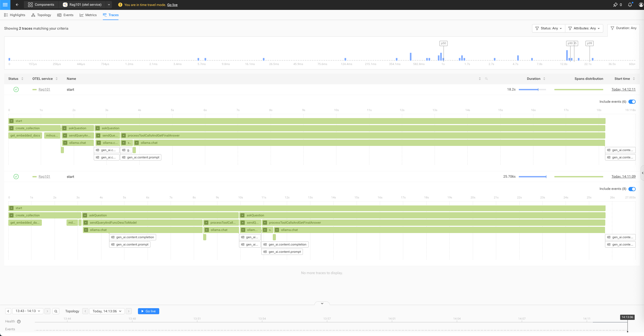Click the back arrow icon
Screen dimensions: 644x336
(17, 5)
